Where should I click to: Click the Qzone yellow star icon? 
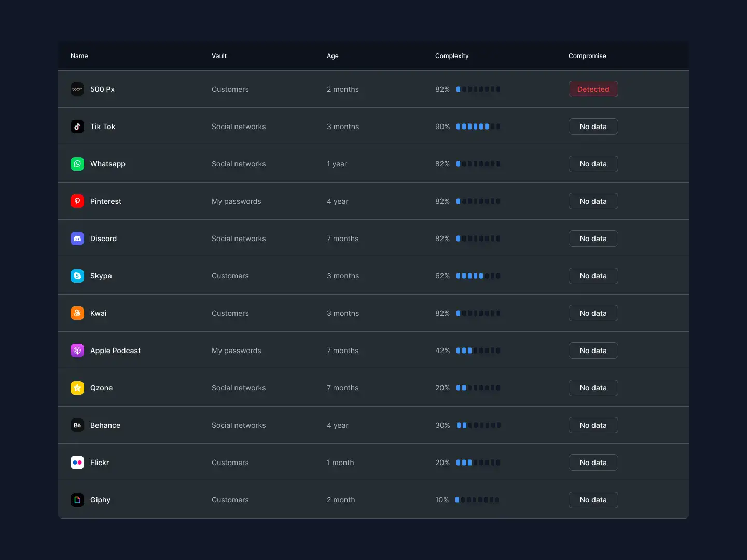click(77, 388)
